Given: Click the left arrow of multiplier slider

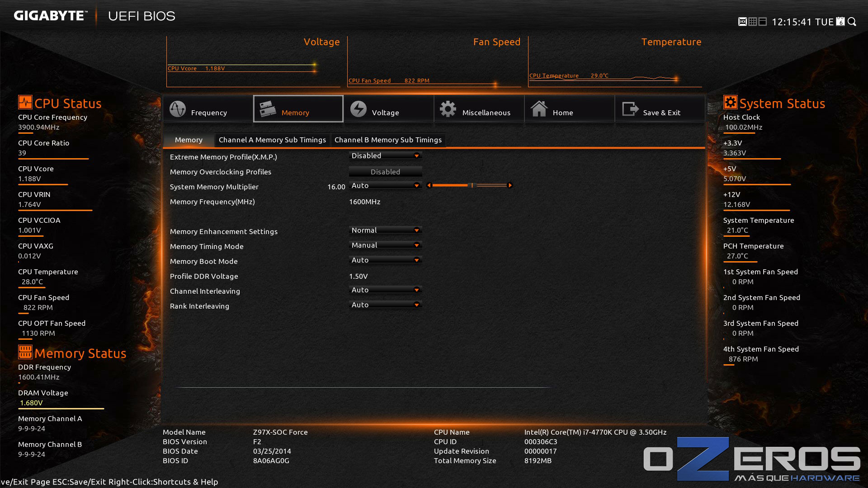Looking at the screenshot, I should coord(429,185).
